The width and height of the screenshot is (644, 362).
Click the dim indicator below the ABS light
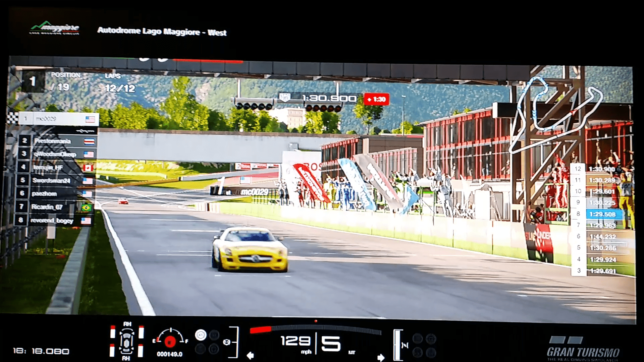point(200,349)
